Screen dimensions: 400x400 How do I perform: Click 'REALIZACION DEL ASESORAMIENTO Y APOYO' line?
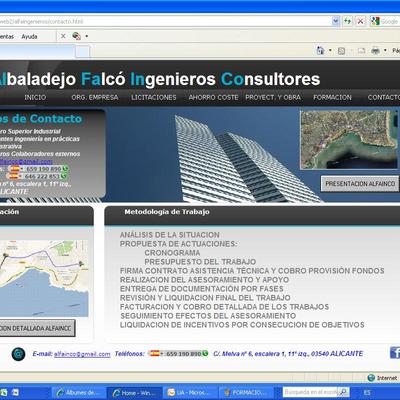[204, 280]
